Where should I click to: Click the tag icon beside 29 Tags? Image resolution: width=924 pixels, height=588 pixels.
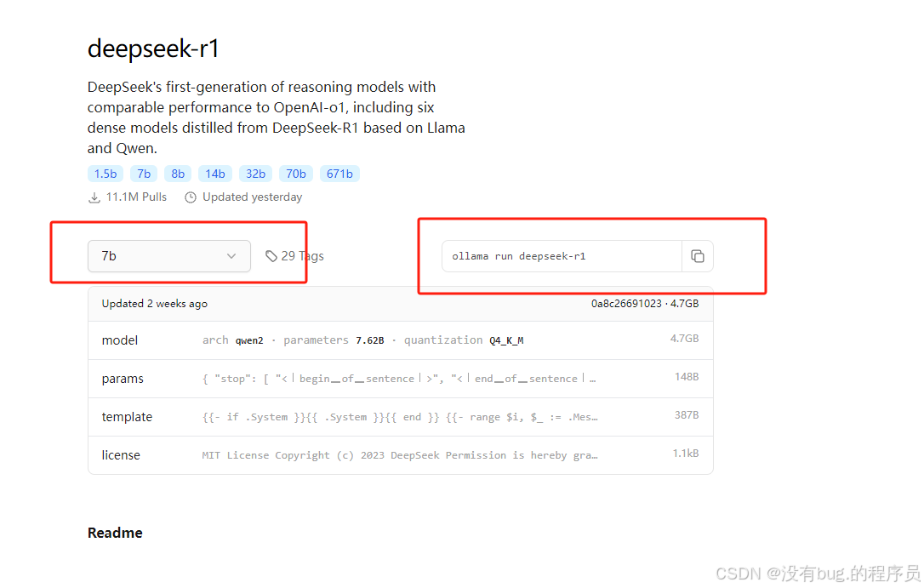(271, 256)
